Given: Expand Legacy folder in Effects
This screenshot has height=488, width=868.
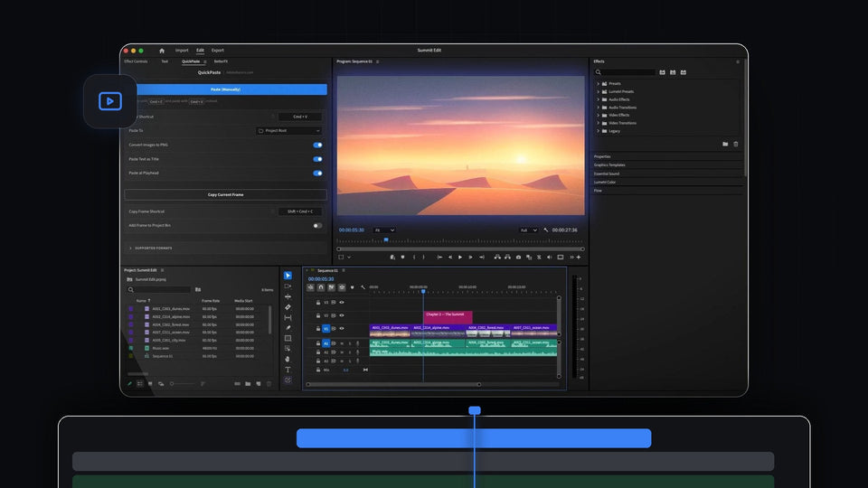Looking at the screenshot, I should click(x=599, y=131).
